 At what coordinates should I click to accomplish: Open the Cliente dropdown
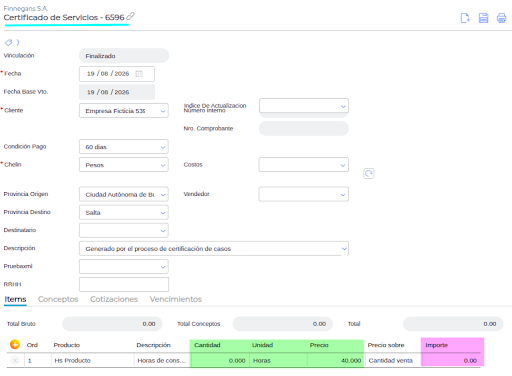(x=124, y=111)
